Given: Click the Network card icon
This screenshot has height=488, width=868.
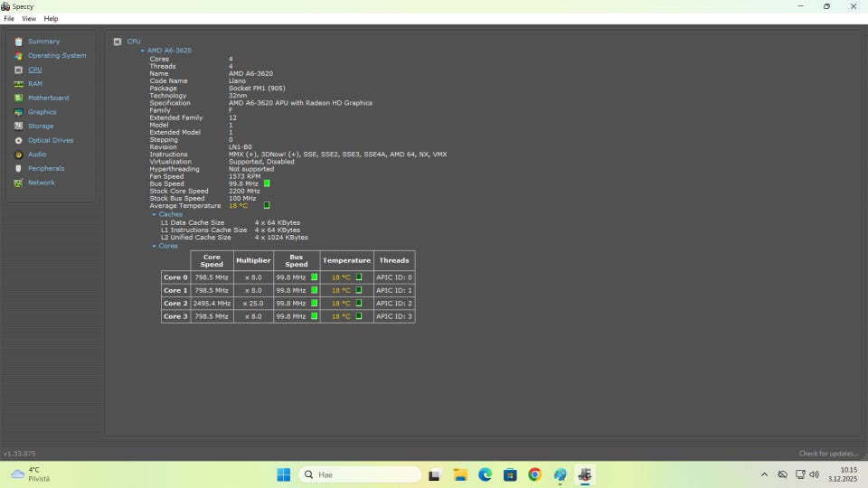Looking at the screenshot, I should point(18,183).
